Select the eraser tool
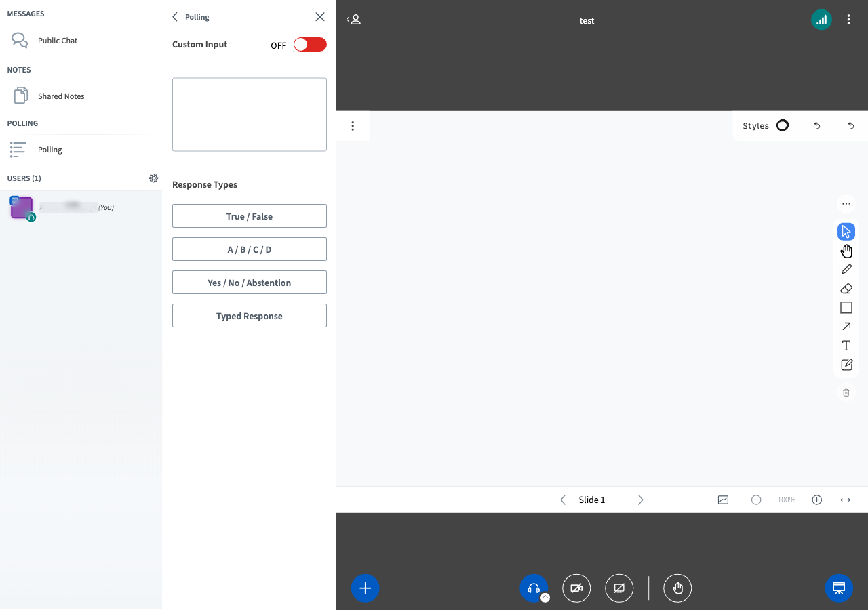The width and height of the screenshot is (868, 610). click(846, 289)
